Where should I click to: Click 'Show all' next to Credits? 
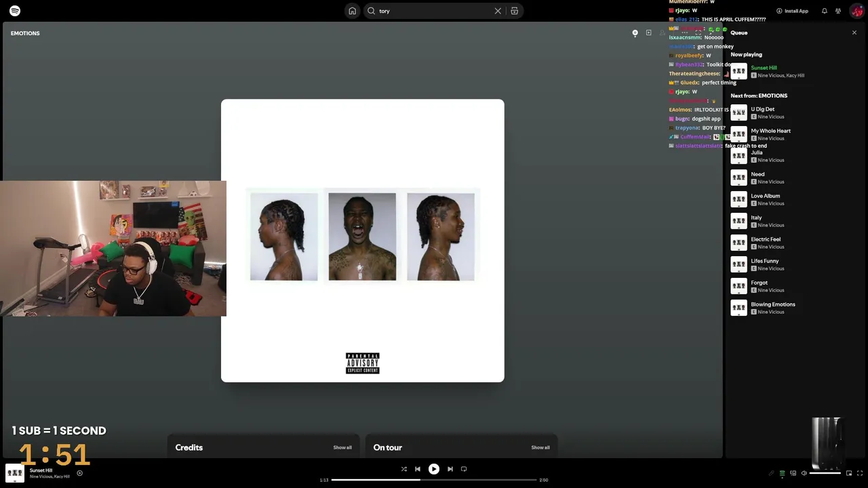click(x=342, y=447)
